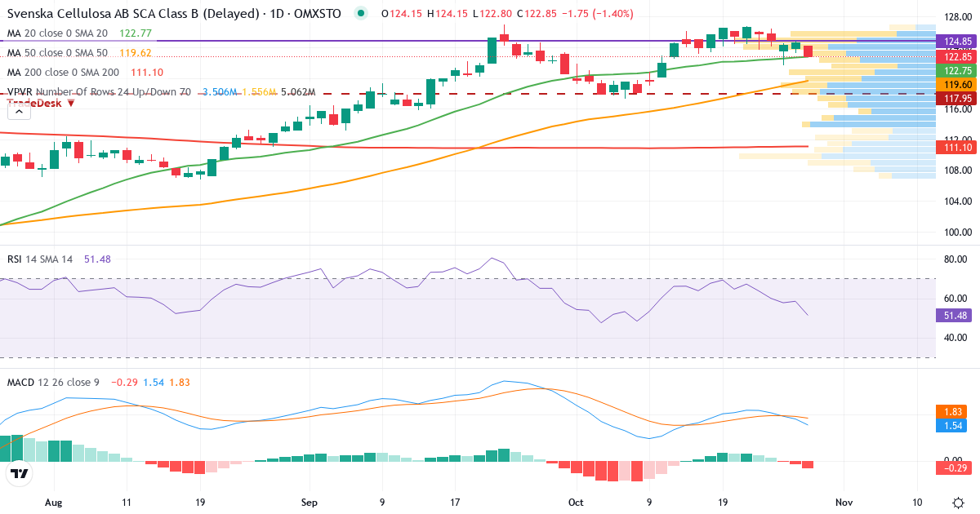The image size is (980, 514).
Task: Click the 111.10 MA 200 price label
Action: click(957, 147)
